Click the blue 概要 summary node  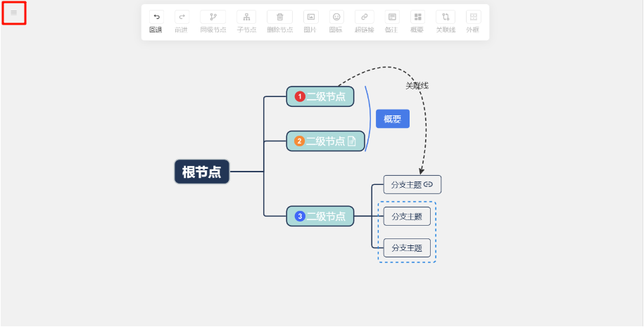pos(392,119)
